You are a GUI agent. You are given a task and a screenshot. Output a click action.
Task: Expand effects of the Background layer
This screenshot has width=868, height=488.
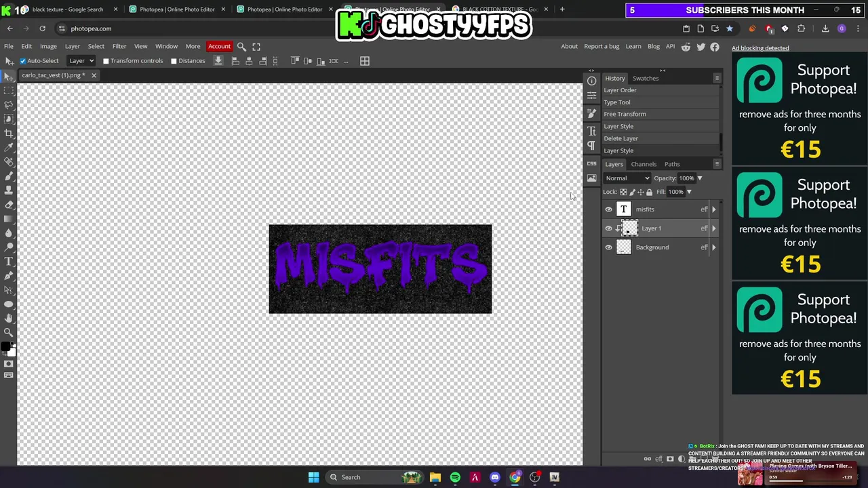pyautogui.click(x=713, y=247)
